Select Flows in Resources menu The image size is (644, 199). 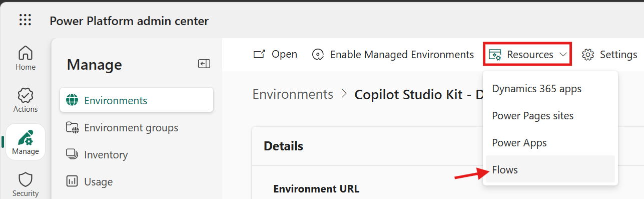click(x=550, y=169)
